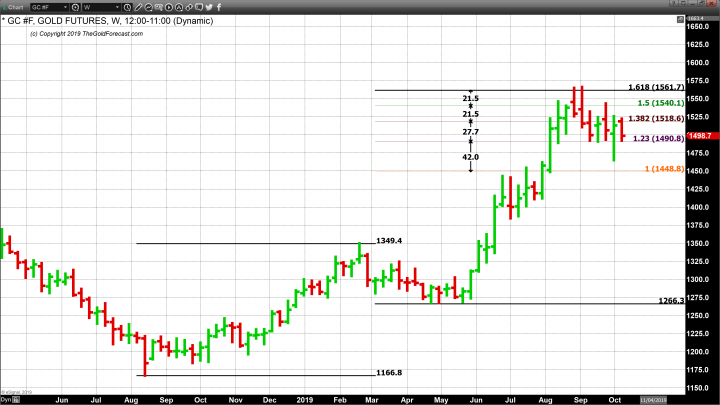Expand the W interval dropdown

coord(117,7)
